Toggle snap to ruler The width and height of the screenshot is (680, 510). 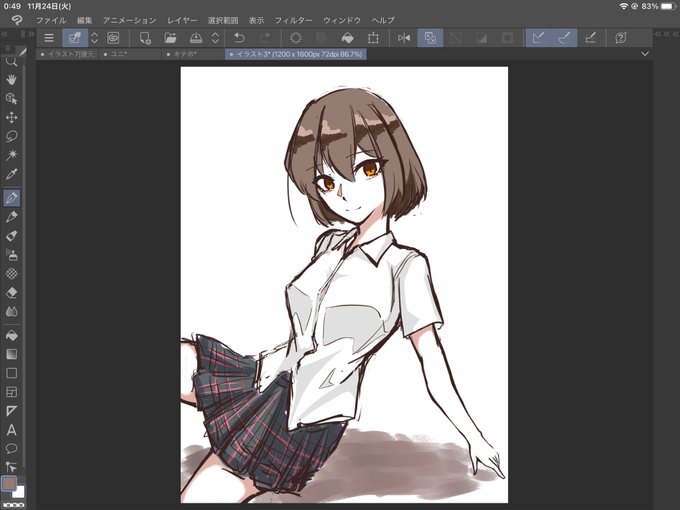[538, 38]
